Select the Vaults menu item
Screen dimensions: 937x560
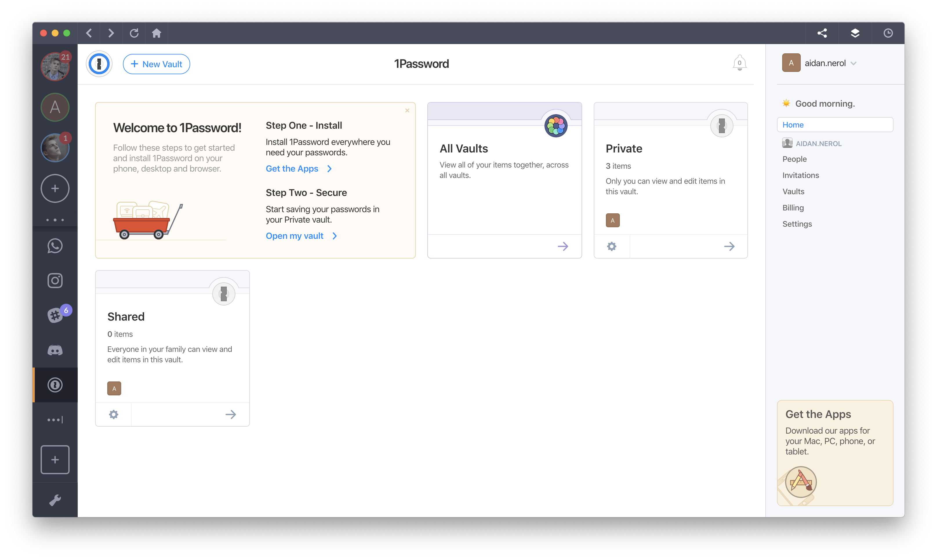click(x=794, y=191)
